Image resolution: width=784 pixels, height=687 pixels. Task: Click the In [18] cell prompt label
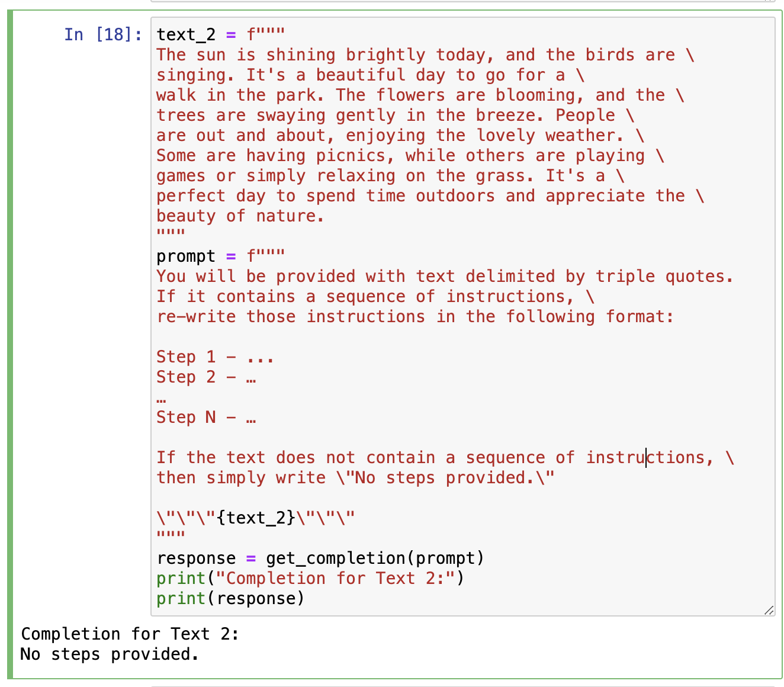(103, 34)
